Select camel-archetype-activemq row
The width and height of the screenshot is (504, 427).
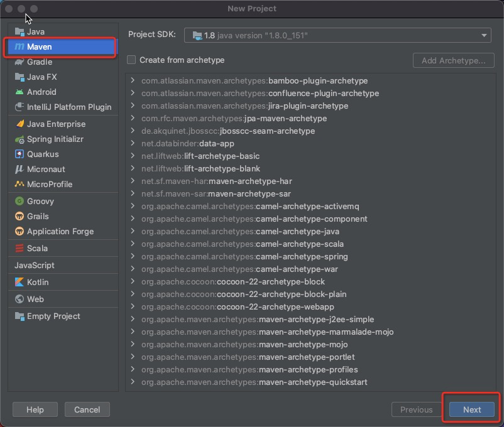(310, 206)
